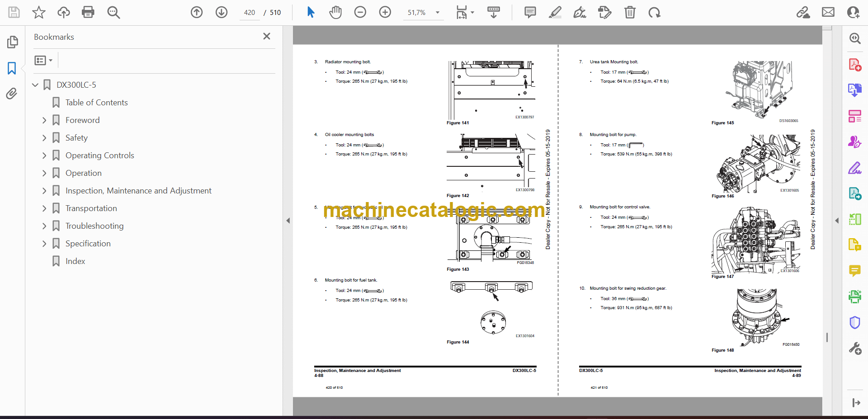
Task: Open the zoom level dropdown
Action: click(437, 13)
